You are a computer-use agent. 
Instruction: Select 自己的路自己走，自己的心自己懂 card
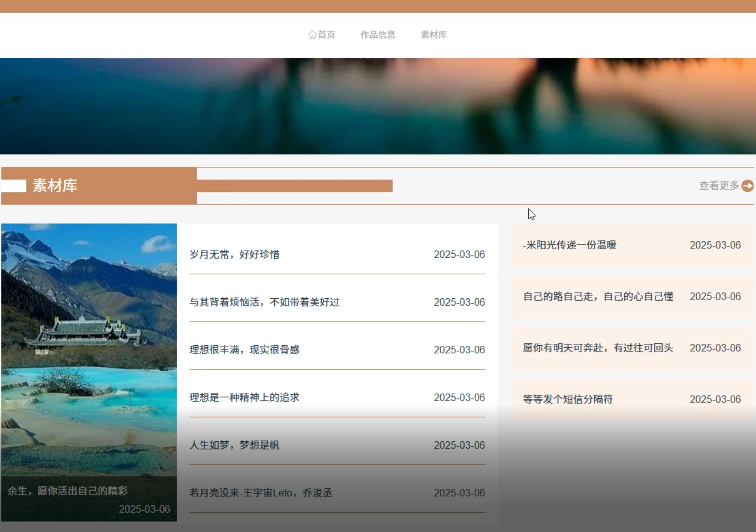coord(598,296)
